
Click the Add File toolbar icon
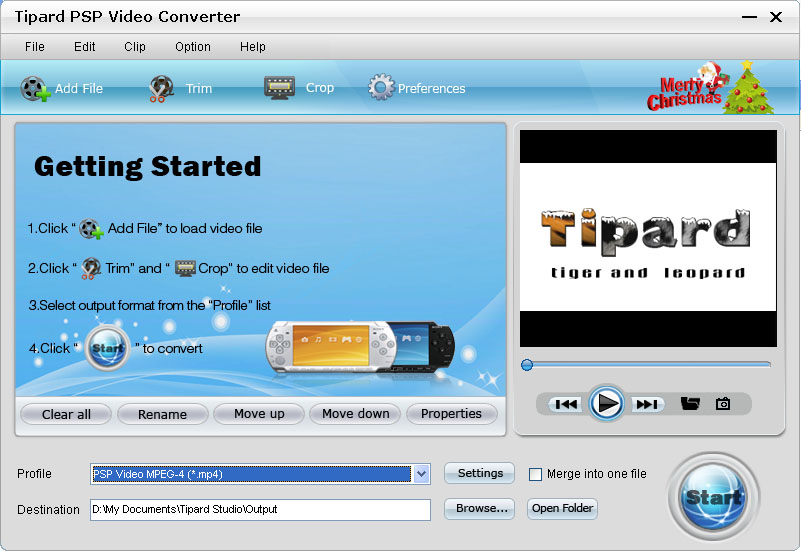[35, 89]
